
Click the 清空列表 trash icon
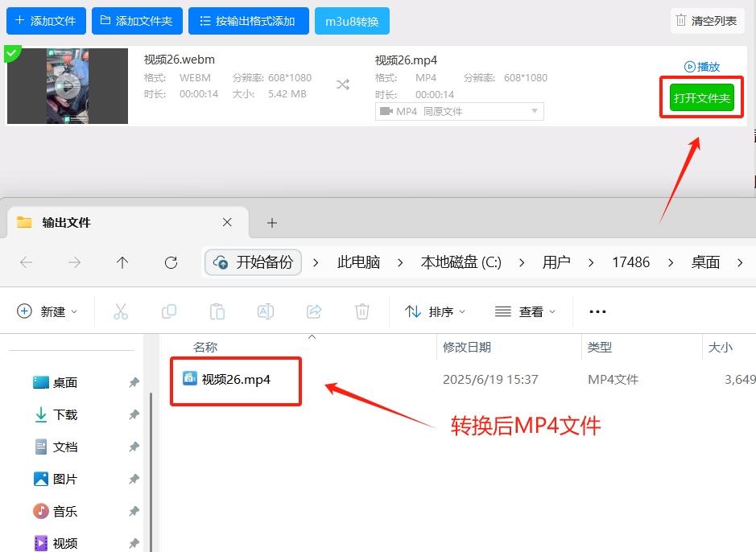pos(680,21)
